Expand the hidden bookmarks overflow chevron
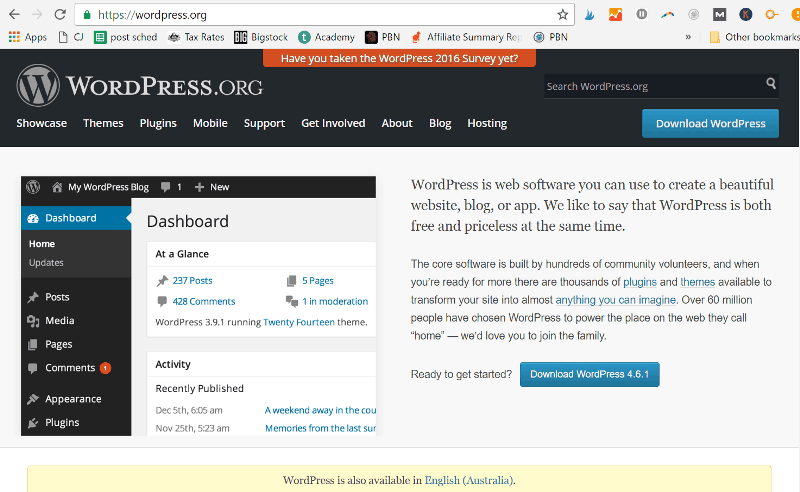Viewport: 800px width, 492px height. coord(688,37)
